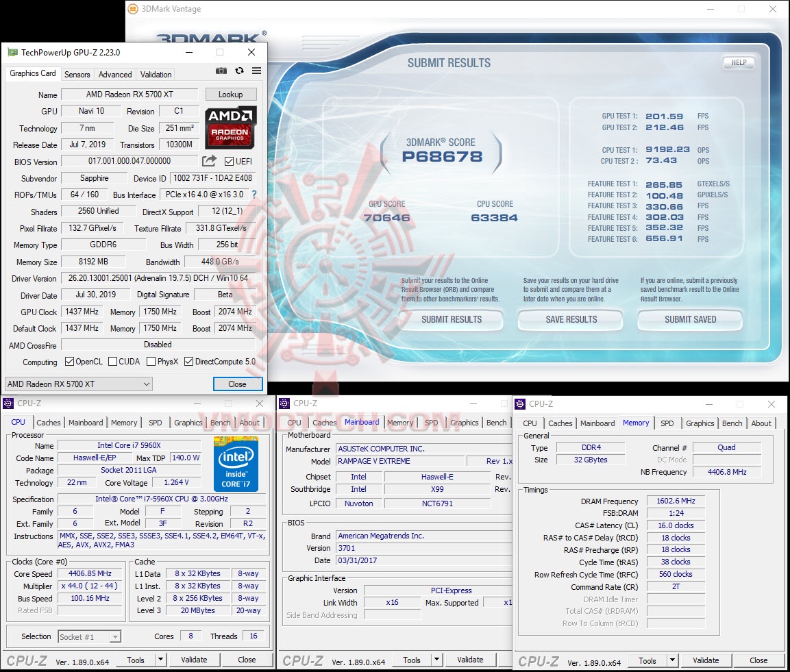Viewport: 790px width, 672px height.
Task: Click SUBMIT SAVED button in 3DMark
Action: [690, 319]
